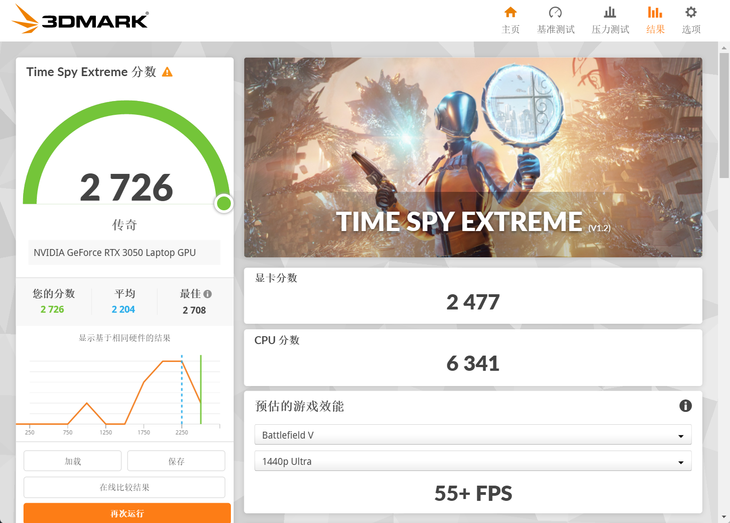
Task: Open the 主页 home tab
Action: (510, 20)
